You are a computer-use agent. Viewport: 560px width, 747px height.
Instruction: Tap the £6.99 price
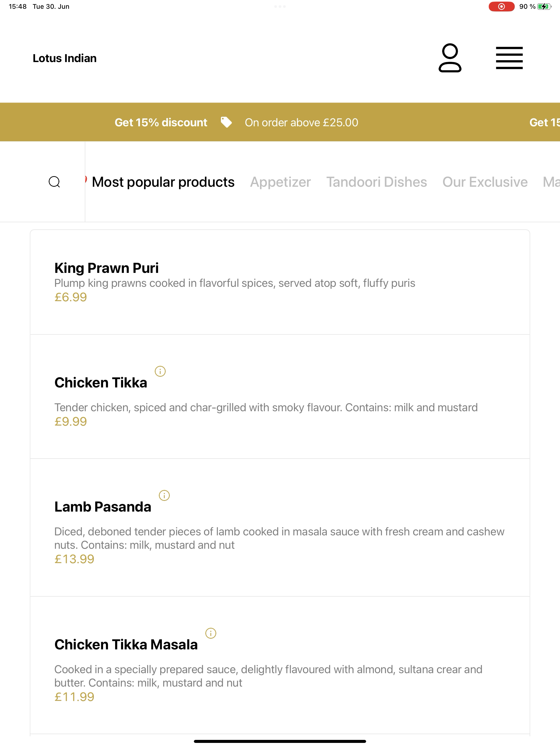tap(71, 297)
